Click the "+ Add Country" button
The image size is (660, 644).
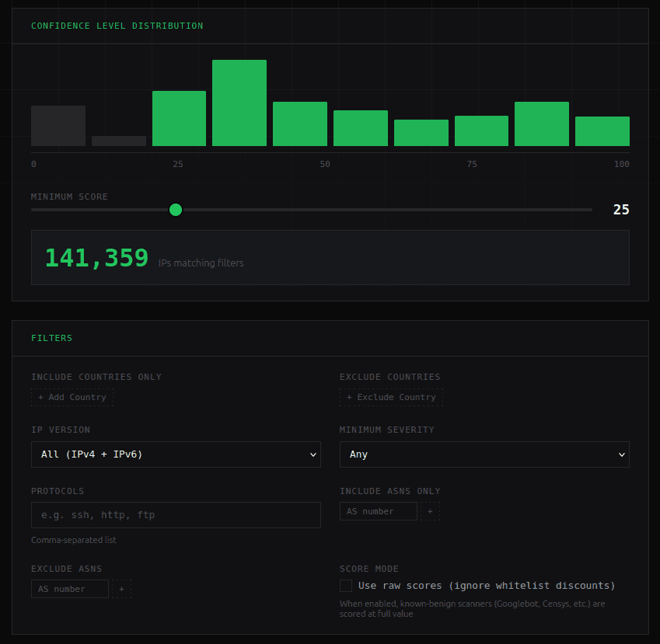(72, 397)
